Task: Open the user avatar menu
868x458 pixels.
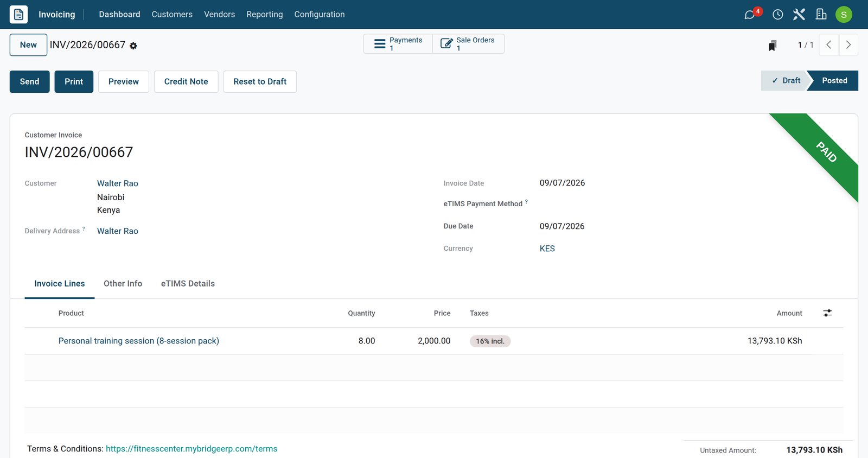Action: [844, 15]
